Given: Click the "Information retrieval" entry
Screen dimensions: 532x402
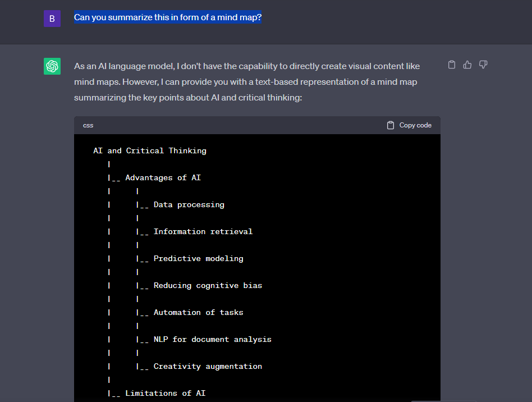Looking at the screenshot, I should (x=203, y=231).
